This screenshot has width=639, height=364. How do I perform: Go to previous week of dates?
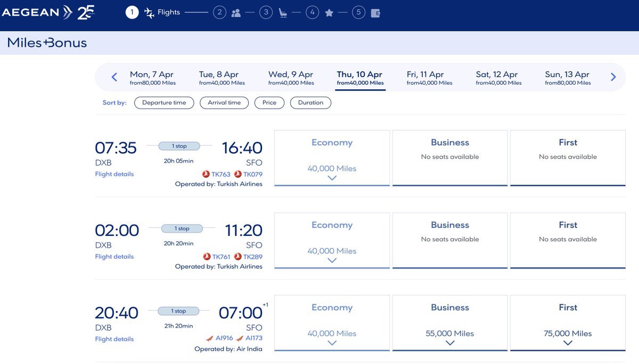[114, 77]
